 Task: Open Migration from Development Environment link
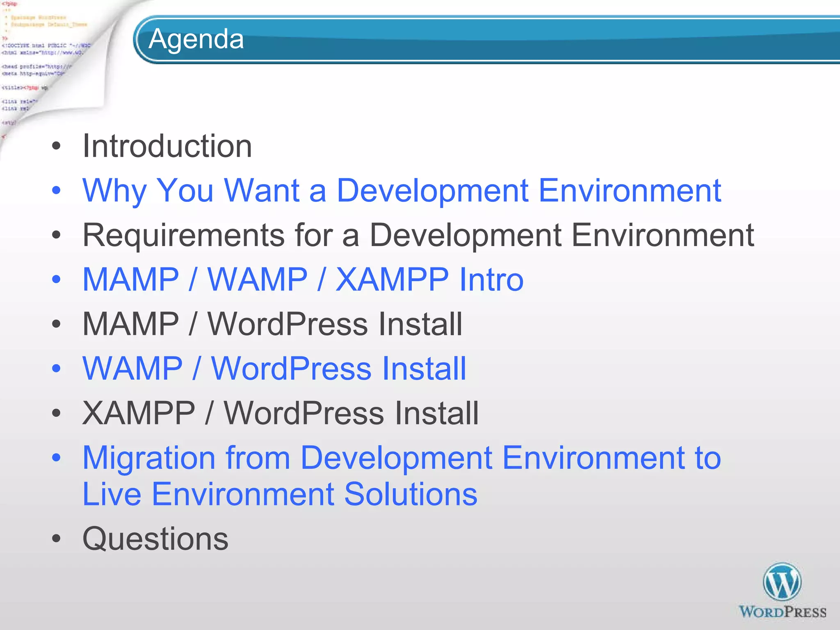coord(401,458)
